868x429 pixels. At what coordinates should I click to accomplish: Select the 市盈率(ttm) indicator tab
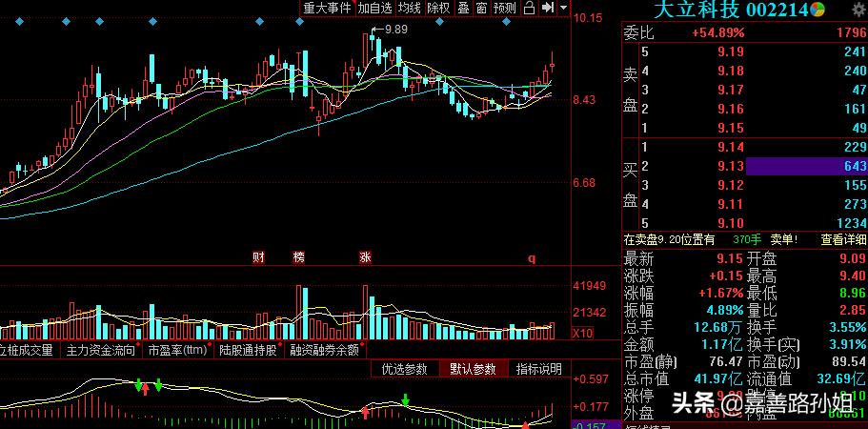tap(177, 350)
